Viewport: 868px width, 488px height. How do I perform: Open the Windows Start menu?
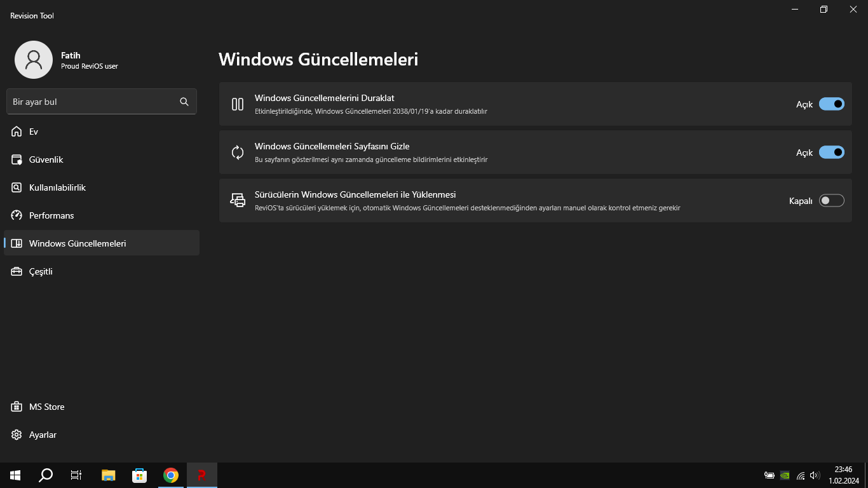(x=15, y=475)
